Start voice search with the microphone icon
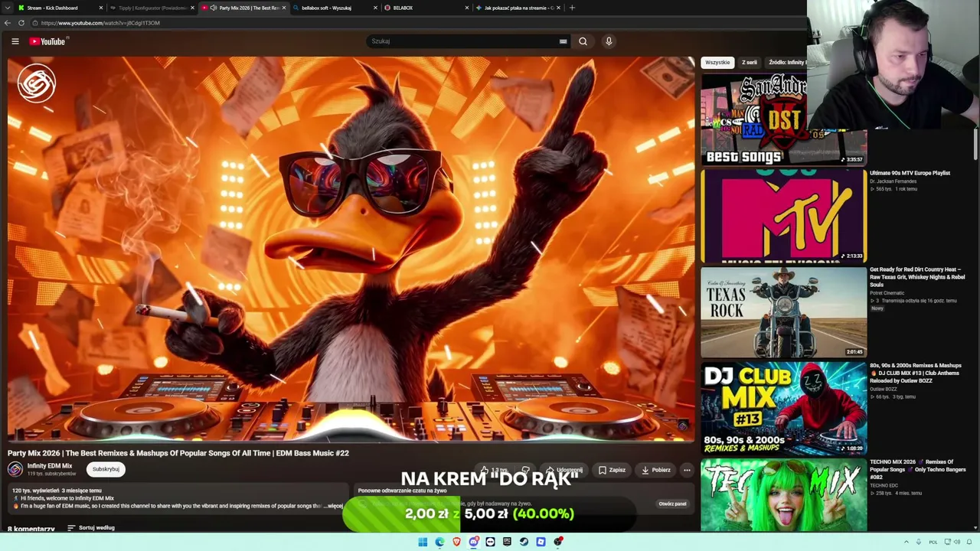The height and width of the screenshot is (551, 980). [x=609, y=41]
